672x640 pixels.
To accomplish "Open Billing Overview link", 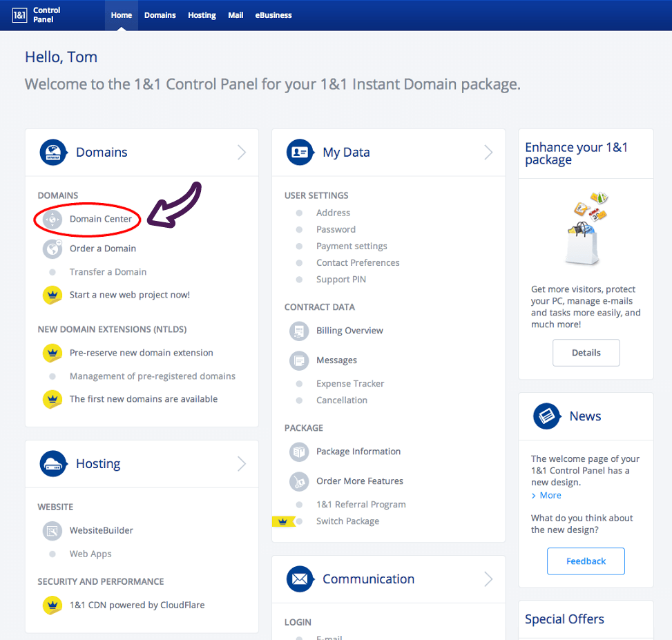I will [x=349, y=331].
